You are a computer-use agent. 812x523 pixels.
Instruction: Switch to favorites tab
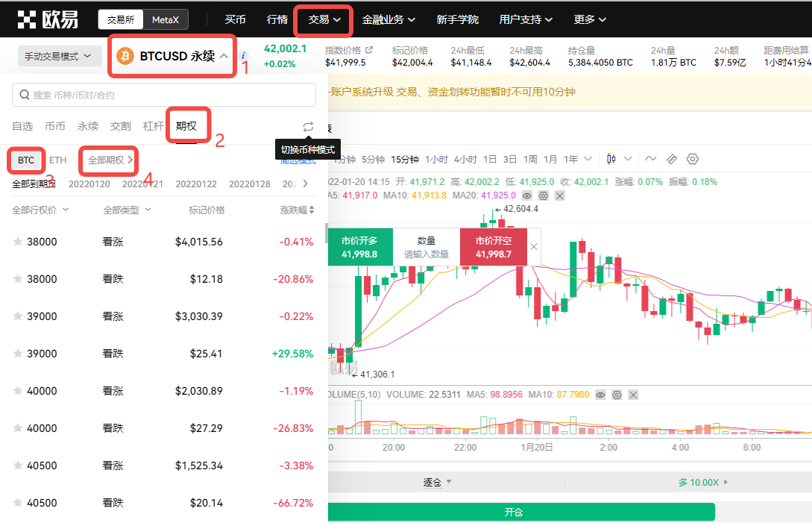(x=22, y=126)
